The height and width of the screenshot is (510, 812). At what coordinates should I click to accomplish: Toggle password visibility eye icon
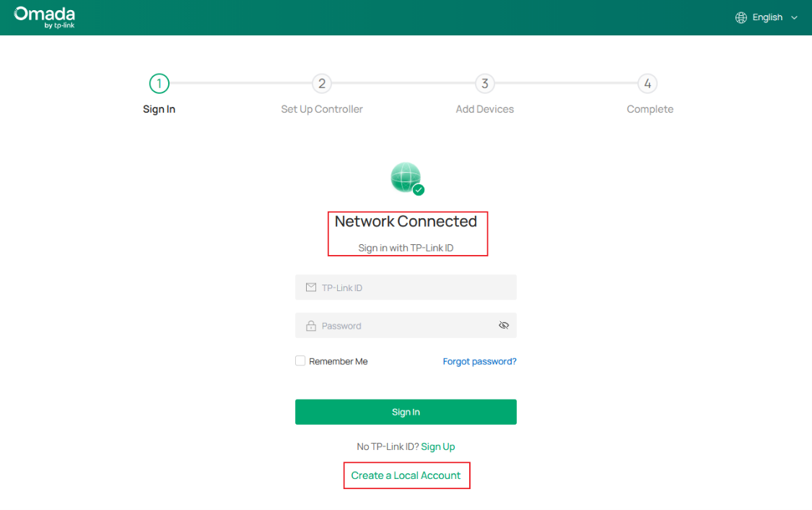[503, 325]
